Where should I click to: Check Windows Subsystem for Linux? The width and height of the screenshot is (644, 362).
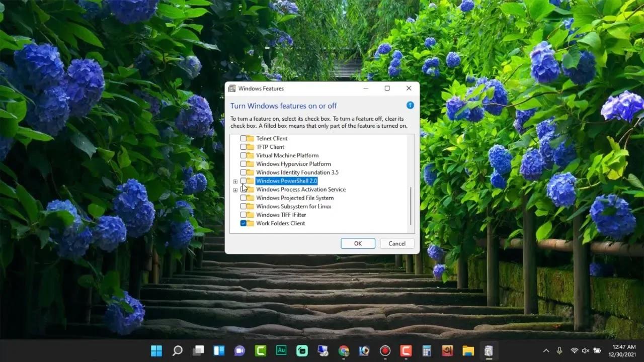tap(244, 206)
